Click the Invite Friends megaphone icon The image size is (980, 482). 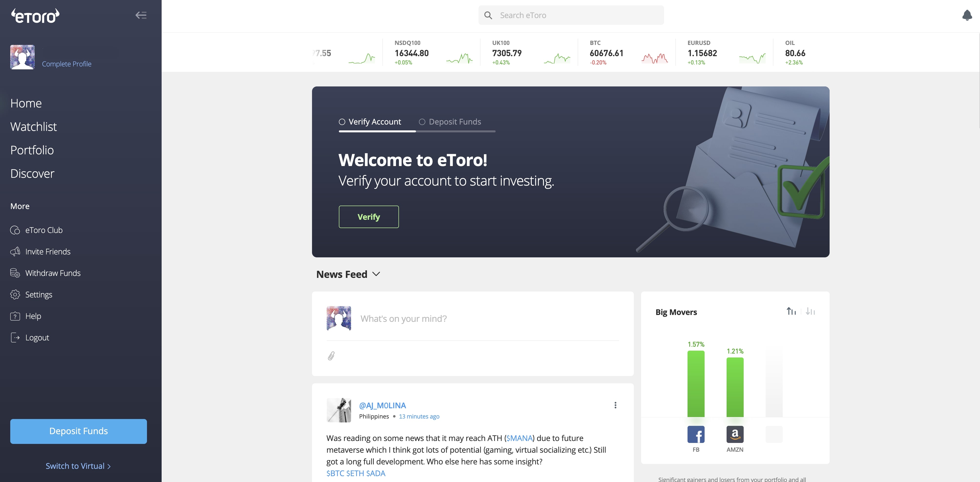[15, 251]
